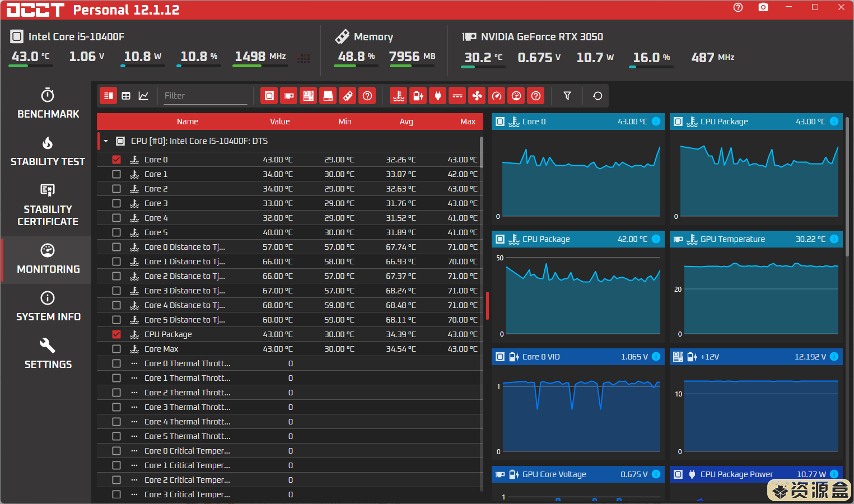This screenshot has height=504, width=854.
Task: Select the Core 4 Distance to Tj row
Action: tap(290, 305)
